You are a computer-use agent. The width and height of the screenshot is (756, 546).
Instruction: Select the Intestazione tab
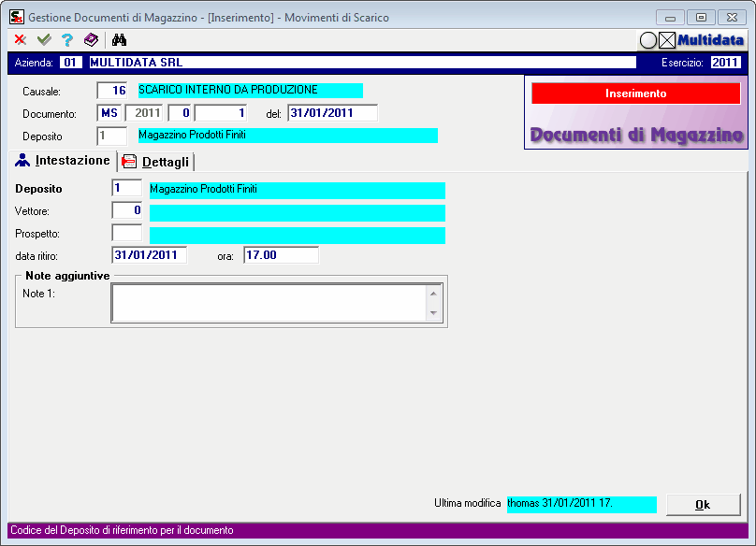point(63,161)
